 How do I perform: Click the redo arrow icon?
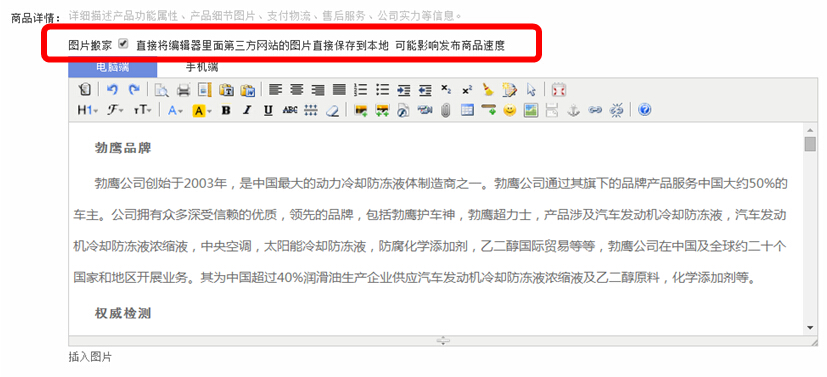point(134,90)
